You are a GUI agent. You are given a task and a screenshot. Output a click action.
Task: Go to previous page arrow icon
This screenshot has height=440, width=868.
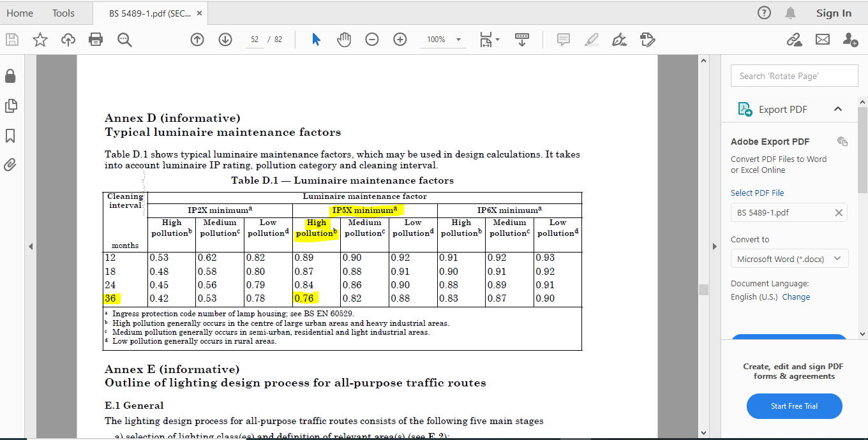[x=197, y=40]
